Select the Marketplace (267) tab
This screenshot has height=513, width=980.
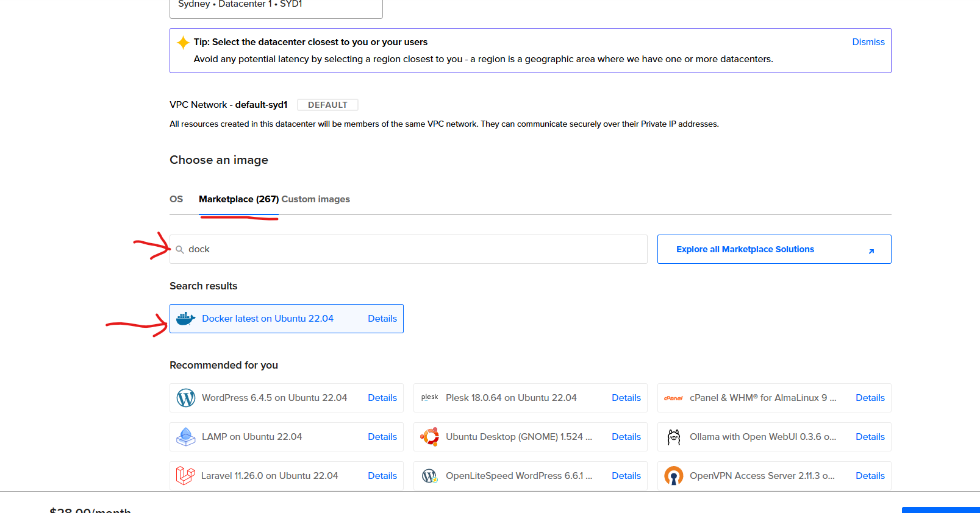click(x=238, y=199)
